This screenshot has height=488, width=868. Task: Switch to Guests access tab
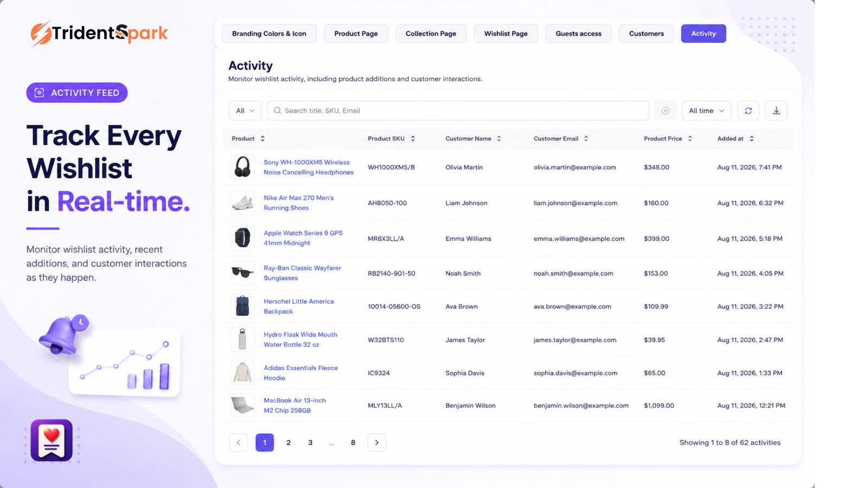point(578,34)
